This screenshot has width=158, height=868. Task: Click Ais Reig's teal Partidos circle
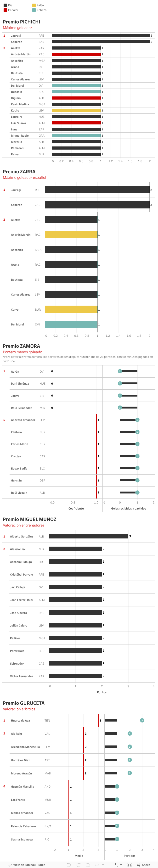[129, 733]
